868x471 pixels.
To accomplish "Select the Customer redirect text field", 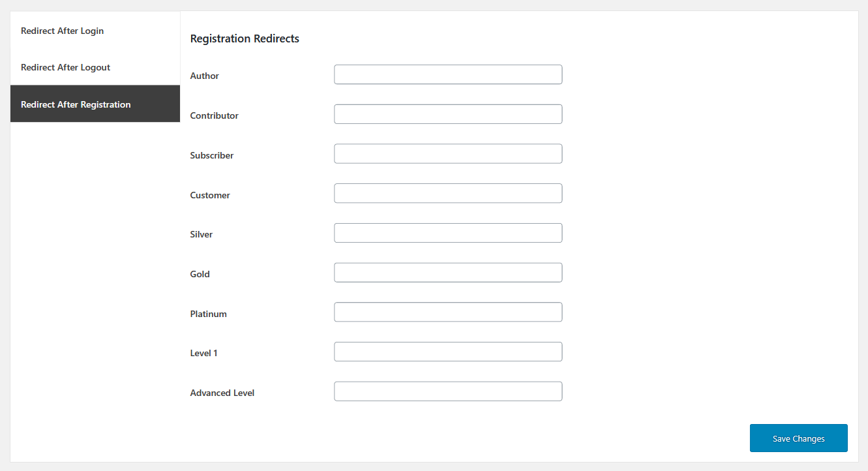I will [x=448, y=194].
